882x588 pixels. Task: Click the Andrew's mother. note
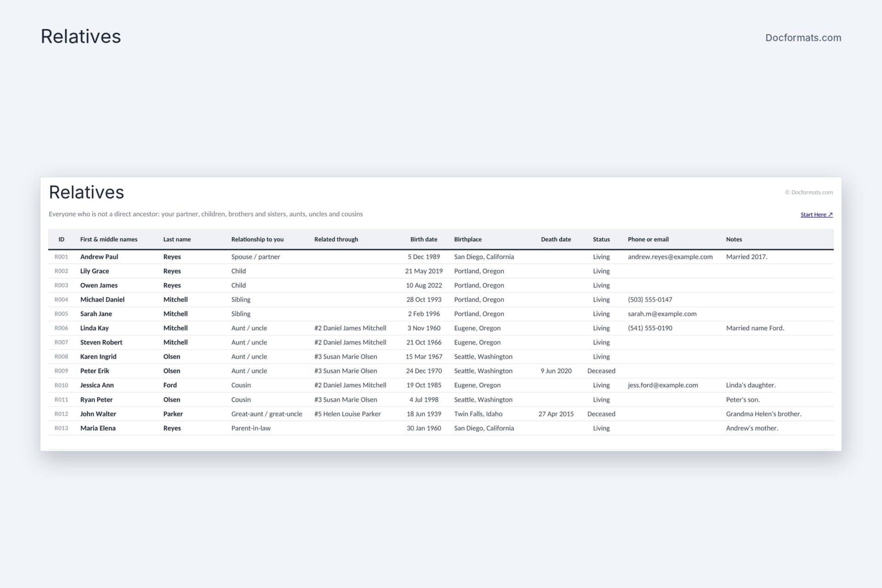752,428
